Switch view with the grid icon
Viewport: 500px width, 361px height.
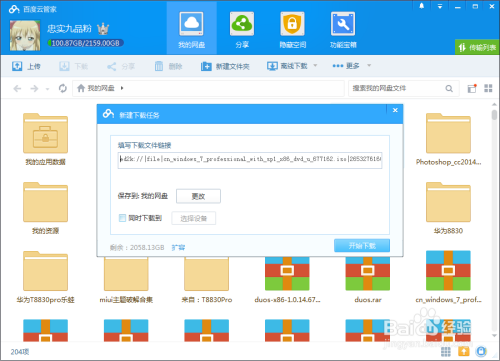click(488, 88)
